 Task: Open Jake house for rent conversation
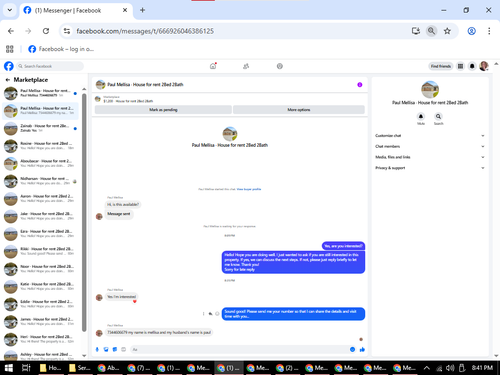(x=40, y=216)
